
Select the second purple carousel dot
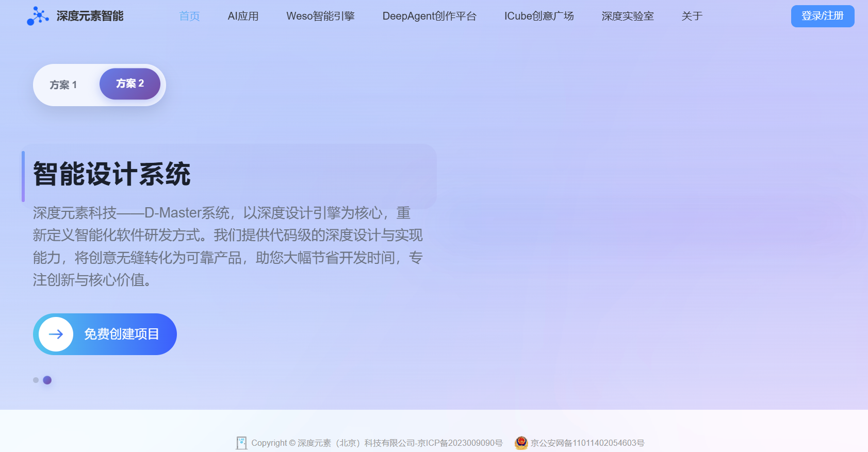click(47, 380)
